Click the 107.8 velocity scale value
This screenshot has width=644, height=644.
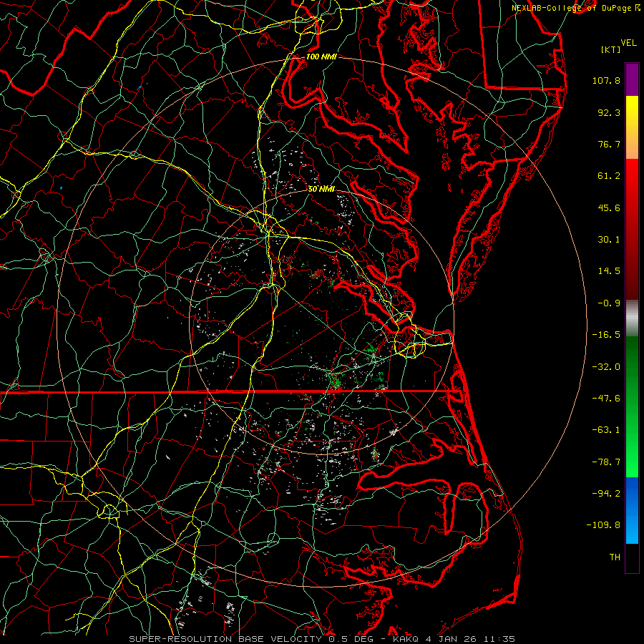(606, 80)
